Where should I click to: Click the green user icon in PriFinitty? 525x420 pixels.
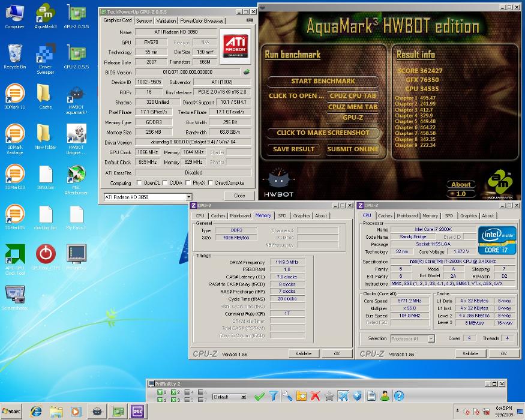point(385,397)
